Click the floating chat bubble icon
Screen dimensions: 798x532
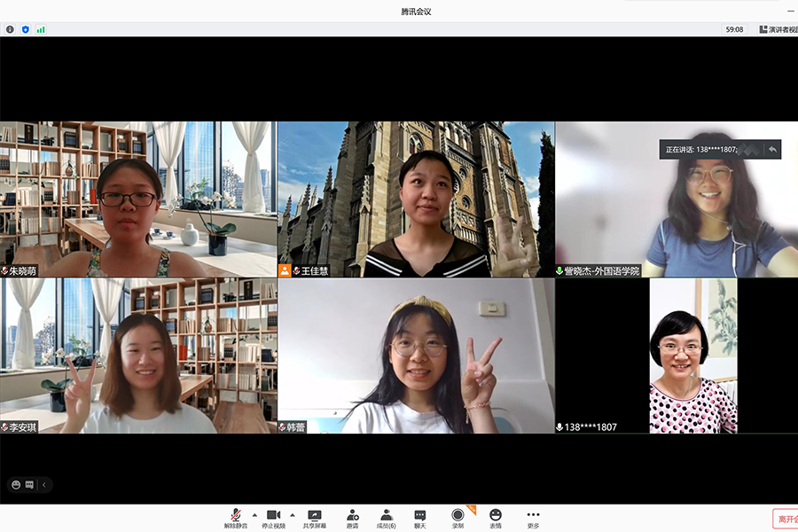(29, 485)
